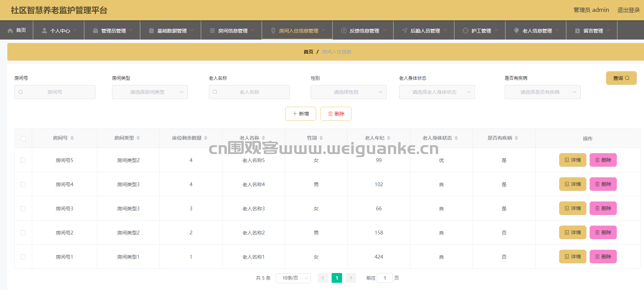Open the 10条/页 page size selector
The image size is (644, 308).
coord(293,278)
